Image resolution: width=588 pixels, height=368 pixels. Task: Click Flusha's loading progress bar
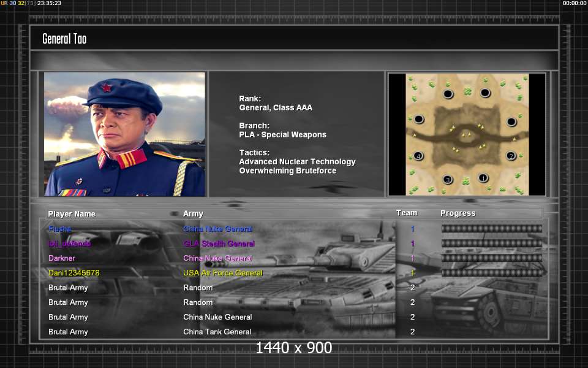pos(492,228)
